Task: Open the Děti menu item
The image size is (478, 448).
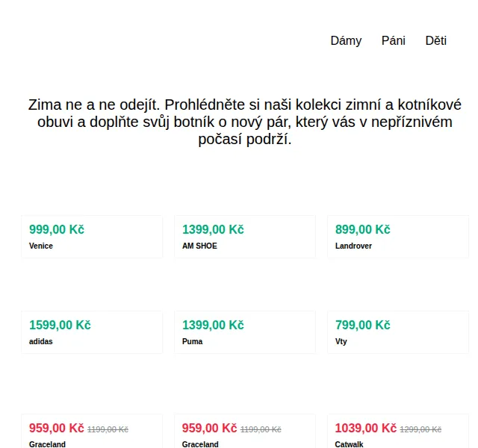Action: (436, 41)
